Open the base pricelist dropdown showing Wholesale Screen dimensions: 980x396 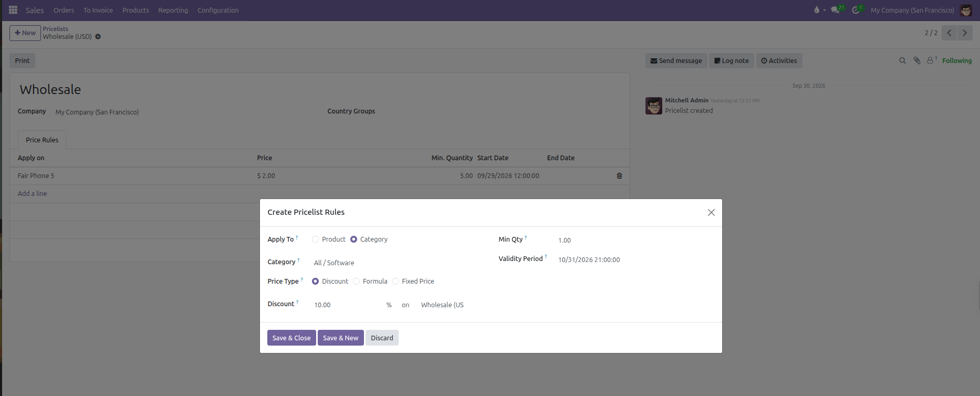tap(442, 305)
